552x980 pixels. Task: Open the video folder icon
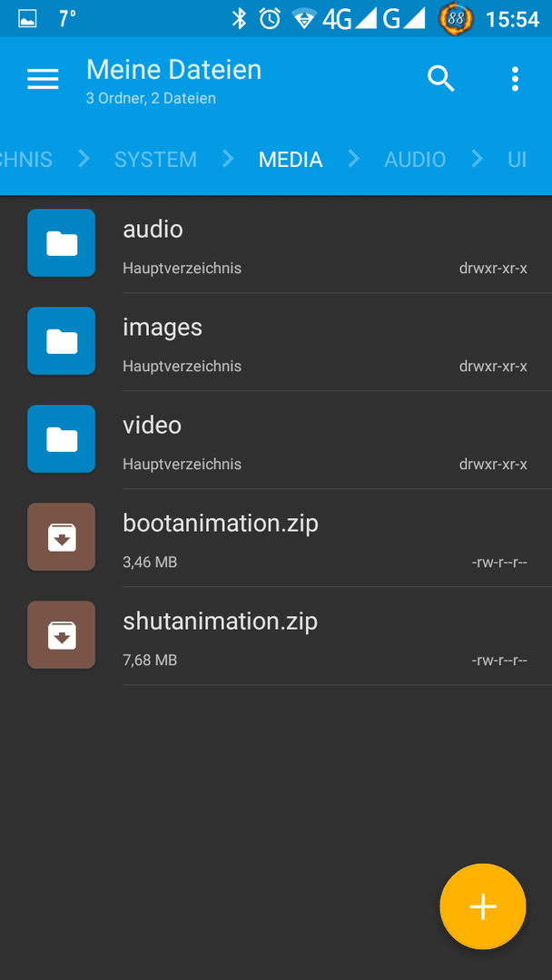pyautogui.click(x=61, y=439)
